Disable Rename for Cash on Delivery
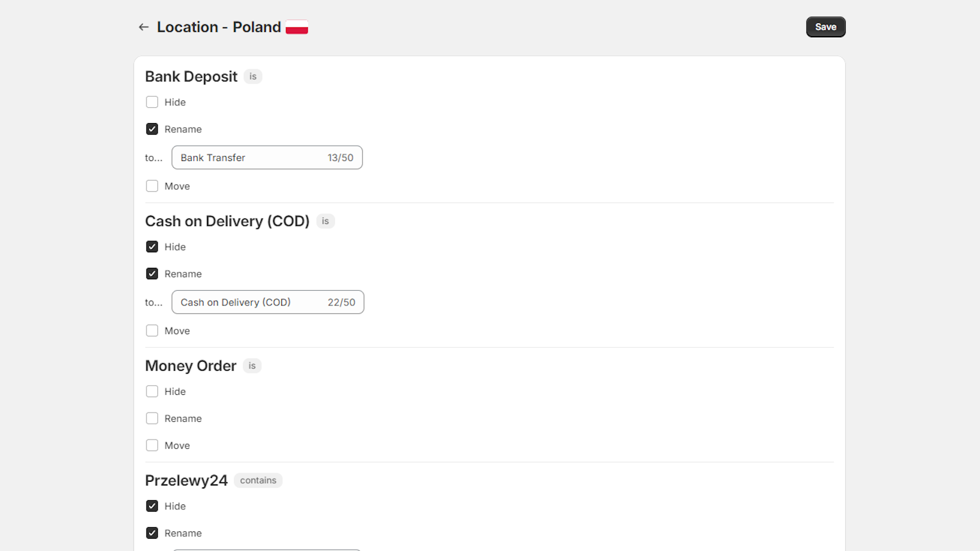The image size is (980, 551). [x=152, y=274]
